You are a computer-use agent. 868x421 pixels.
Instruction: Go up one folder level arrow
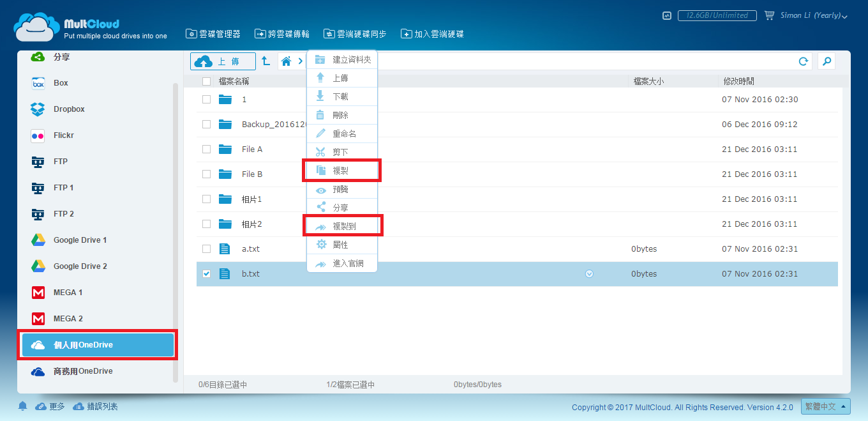tap(266, 61)
